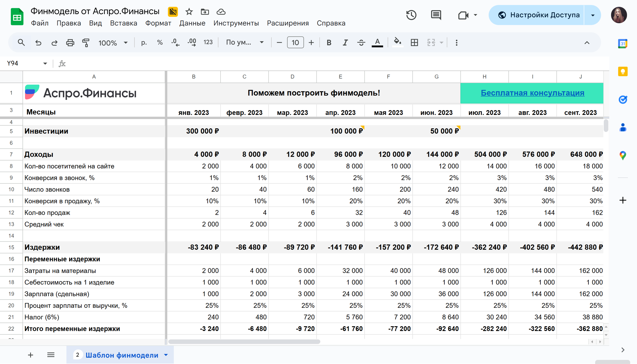Open Google Keep from side panel
The image size is (637, 364).
(x=622, y=72)
